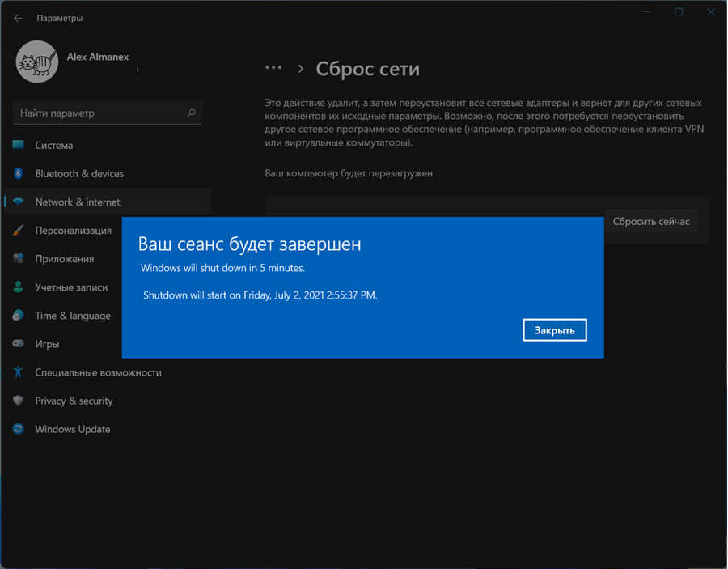Click the Ваш сеанс будет завершен heading
Screen dimensions: 728x569
coord(249,244)
